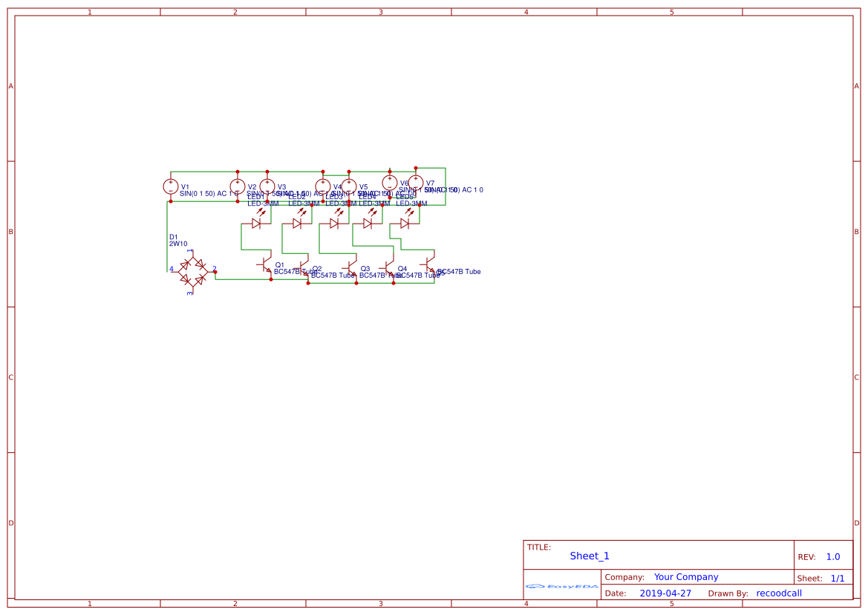Image resolution: width=868 pixels, height=615 pixels.
Task: Click the 'Your Company' company field
Action: coord(686,577)
